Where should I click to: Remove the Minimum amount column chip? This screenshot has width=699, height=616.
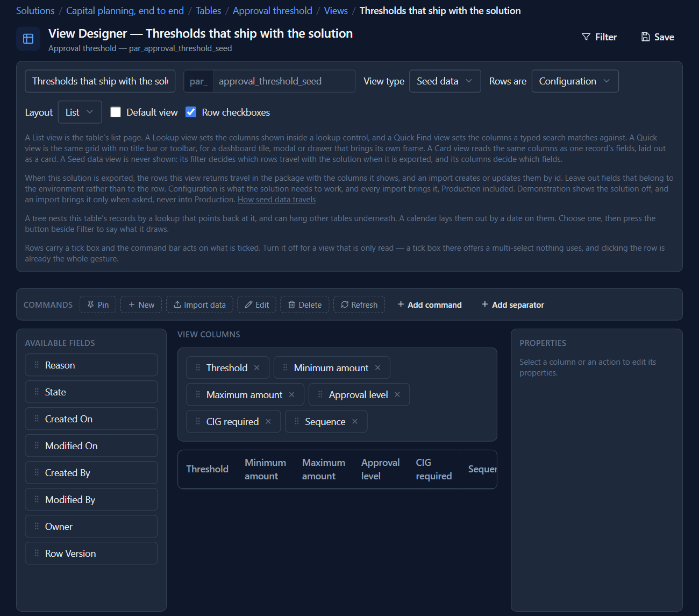(378, 367)
